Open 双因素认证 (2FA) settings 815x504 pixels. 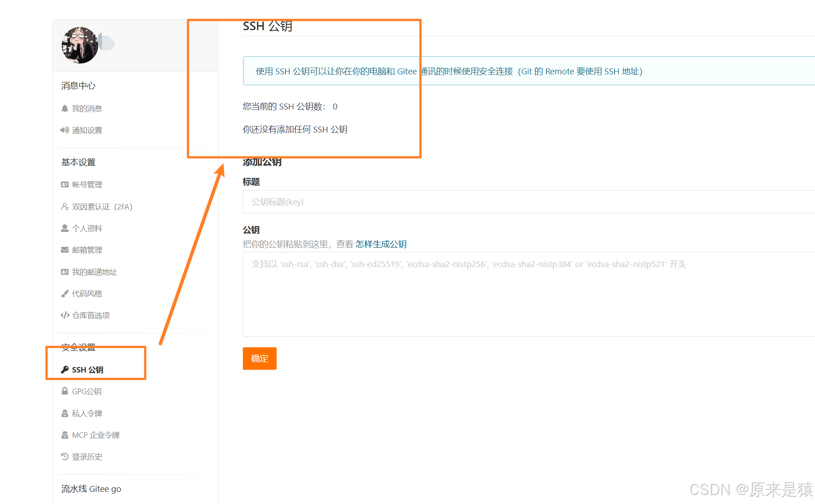tap(102, 207)
